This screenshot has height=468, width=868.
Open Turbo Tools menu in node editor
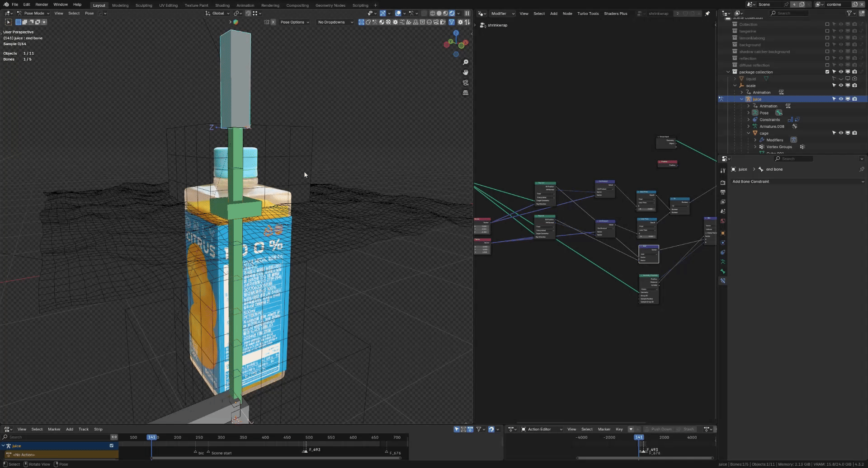[588, 14]
